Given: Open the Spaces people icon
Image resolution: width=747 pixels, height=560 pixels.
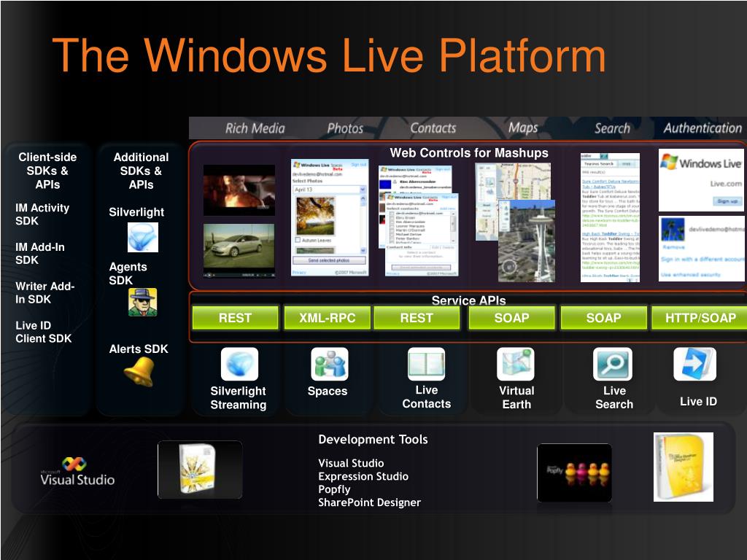Looking at the screenshot, I should coord(329,364).
